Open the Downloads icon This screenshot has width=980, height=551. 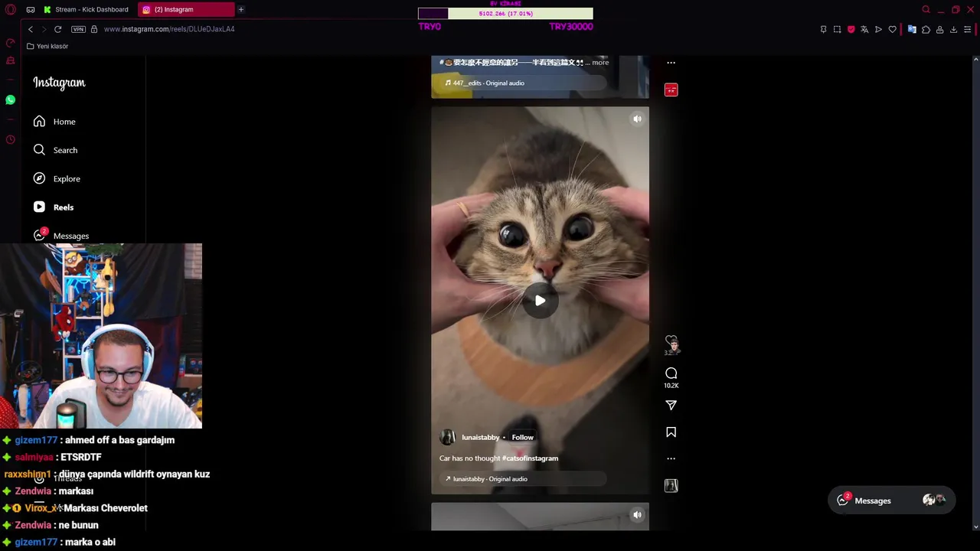(953, 29)
